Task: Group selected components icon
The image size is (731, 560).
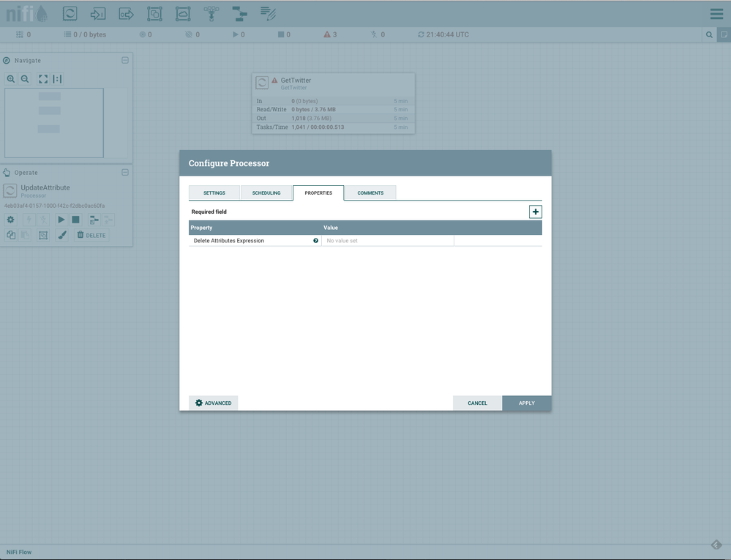Action: tap(43, 236)
